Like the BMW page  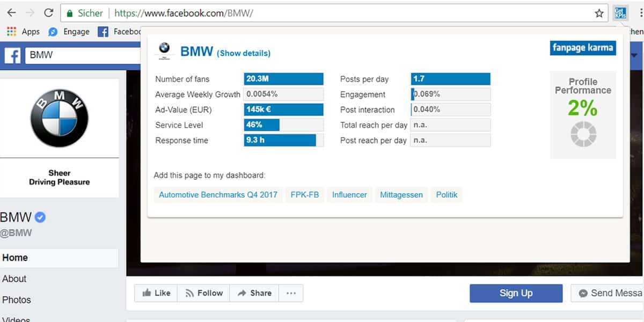point(156,293)
